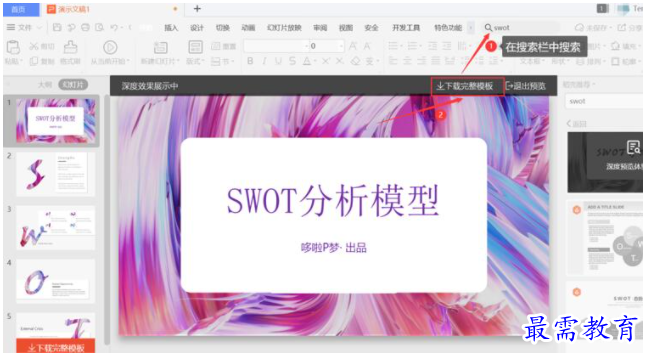The width and height of the screenshot is (646, 360).
Task: Decrease font size with smaller A icon
Action: point(367,46)
